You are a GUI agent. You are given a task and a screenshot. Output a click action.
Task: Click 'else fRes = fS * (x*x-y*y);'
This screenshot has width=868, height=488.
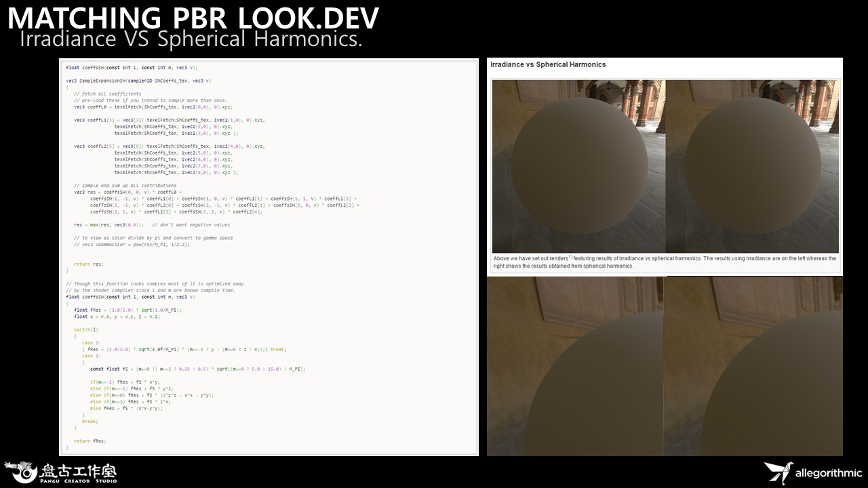(127, 409)
